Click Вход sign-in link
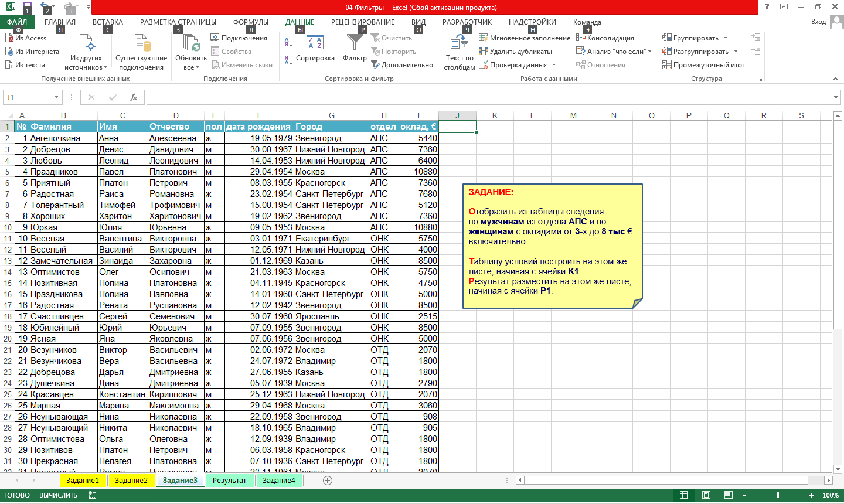The image size is (844, 504). click(x=818, y=22)
